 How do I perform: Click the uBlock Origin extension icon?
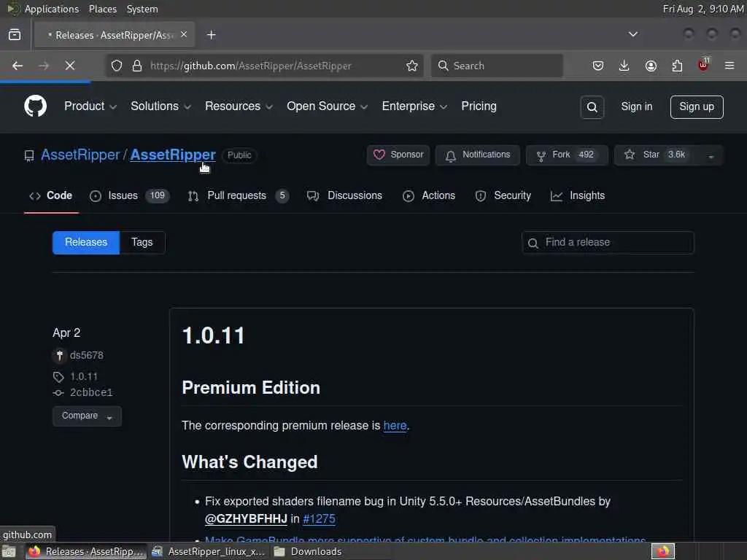click(x=703, y=65)
